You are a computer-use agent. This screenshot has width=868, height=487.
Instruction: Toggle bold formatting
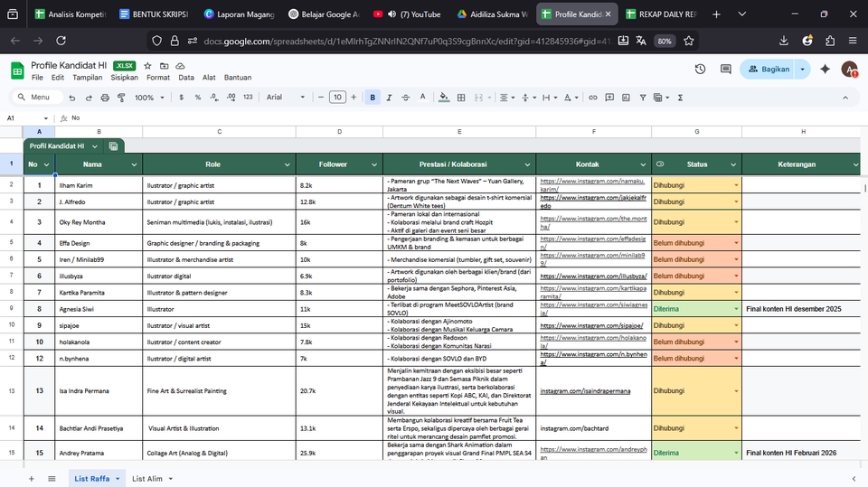tap(373, 98)
